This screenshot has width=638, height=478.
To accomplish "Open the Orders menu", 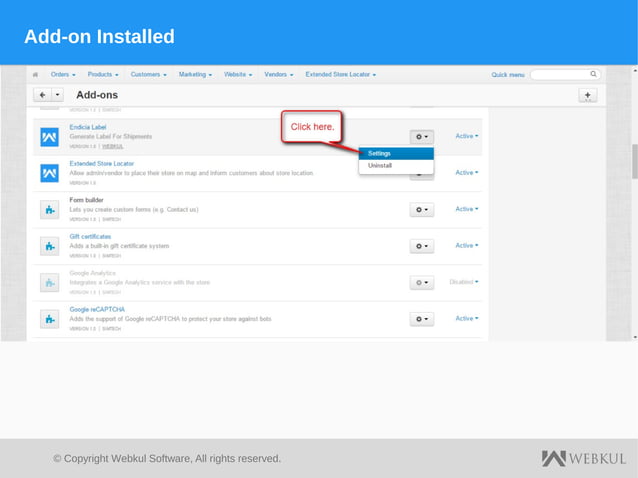I will tap(63, 74).
